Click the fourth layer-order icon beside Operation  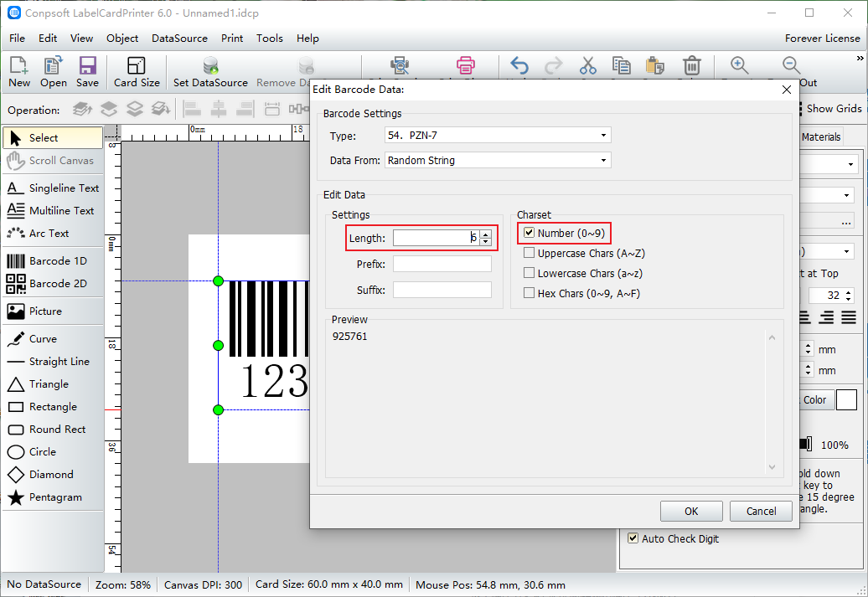(x=161, y=109)
